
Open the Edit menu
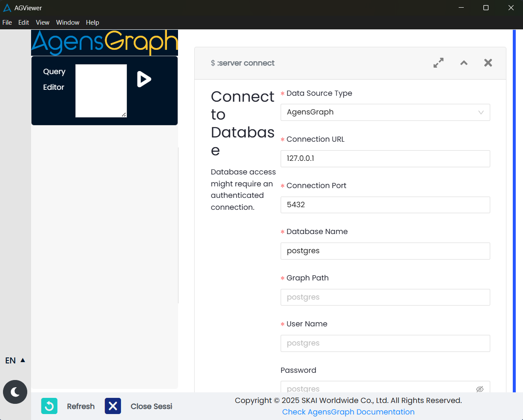24,23
